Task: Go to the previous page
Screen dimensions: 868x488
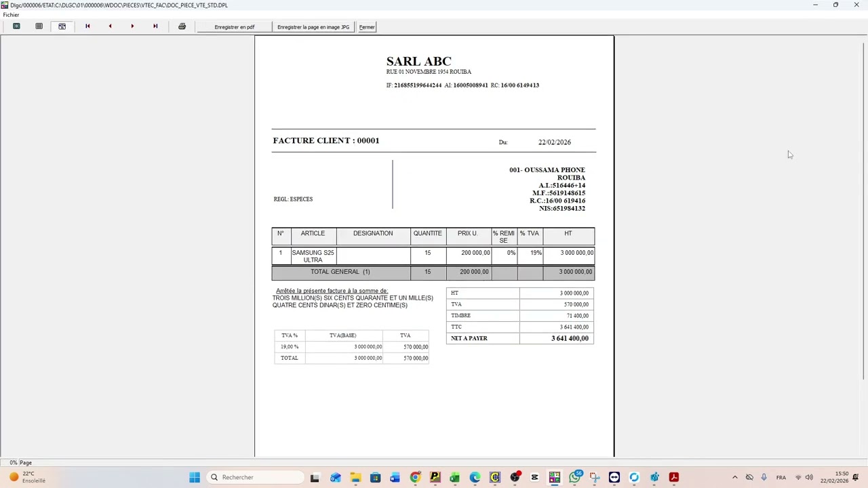Action: (110, 26)
